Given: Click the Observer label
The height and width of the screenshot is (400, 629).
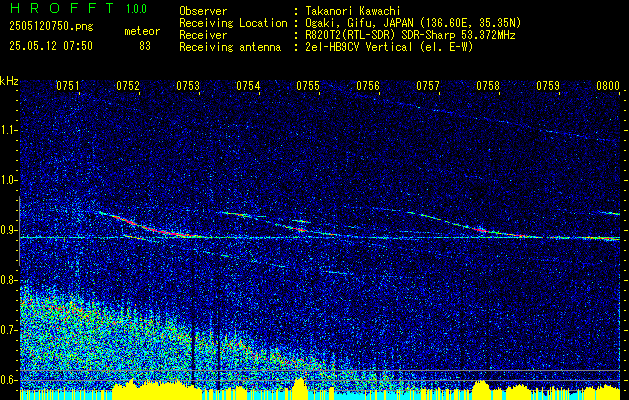Looking at the screenshot, I should 203,11.
